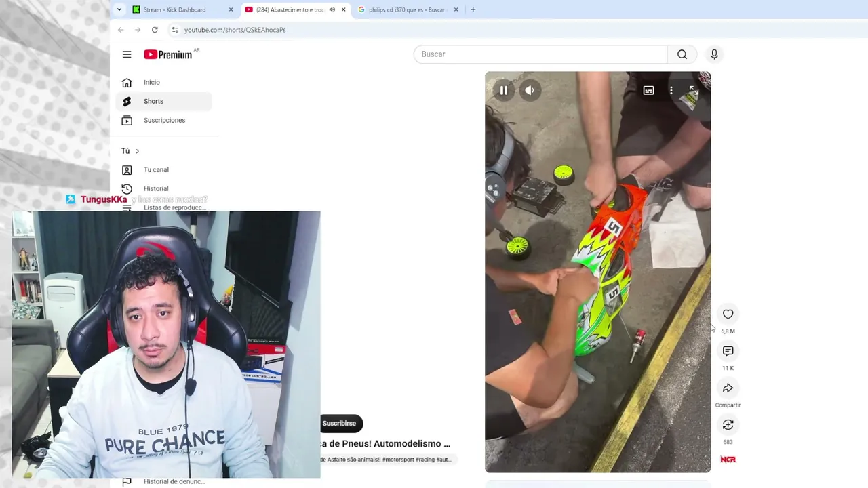Like the Short with the heart icon
This screenshot has height=488, width=868.
728,314
